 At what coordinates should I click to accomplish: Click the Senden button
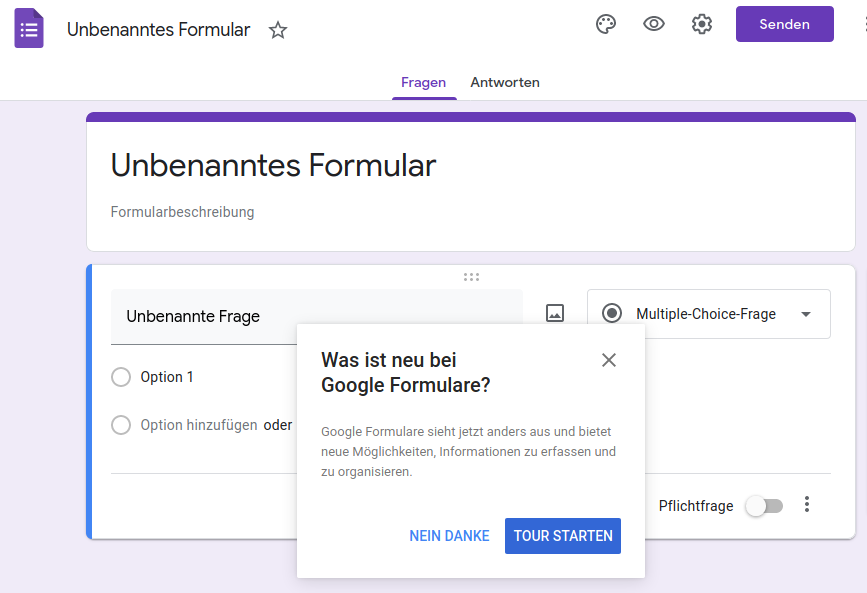(x=784, y=24)
